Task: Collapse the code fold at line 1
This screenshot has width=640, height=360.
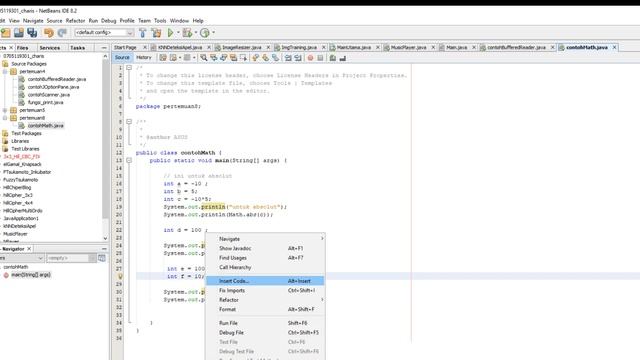Action: coord(129,67)
